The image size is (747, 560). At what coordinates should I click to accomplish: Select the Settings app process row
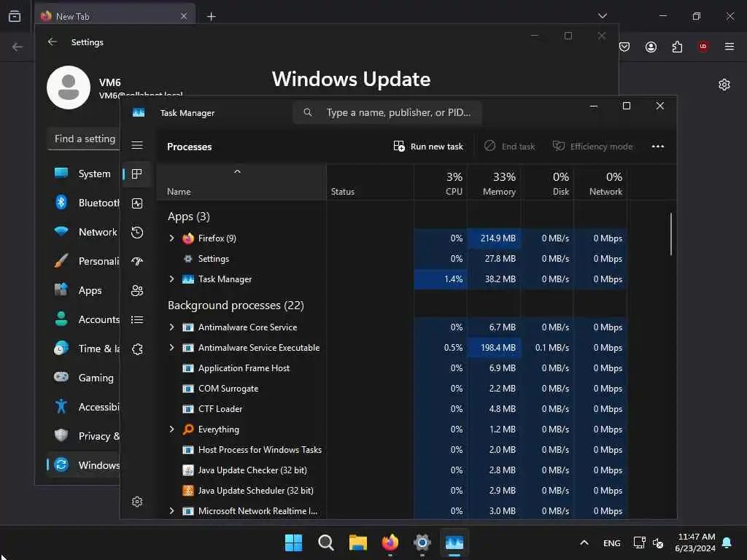pyautogui.click(x=392, y=259)
